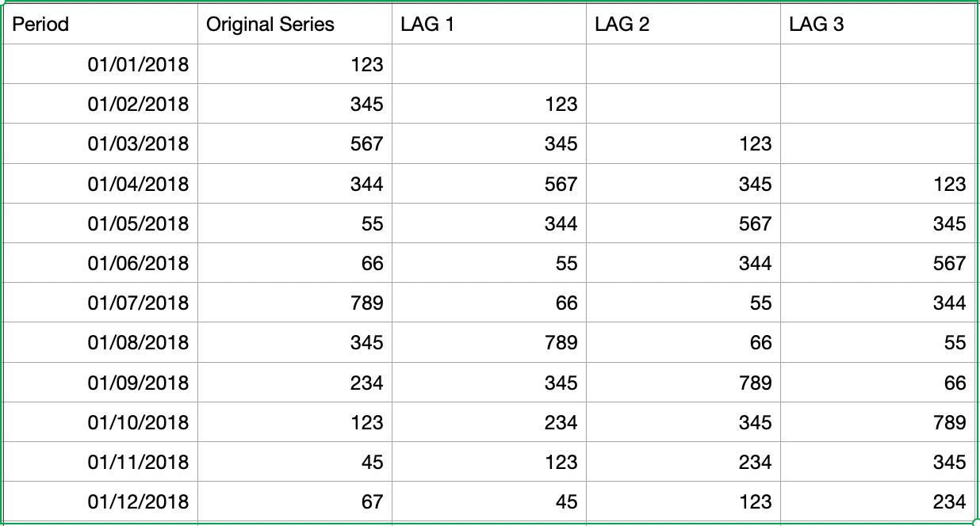Select the date cell 01/01/2018

[101, 64]
